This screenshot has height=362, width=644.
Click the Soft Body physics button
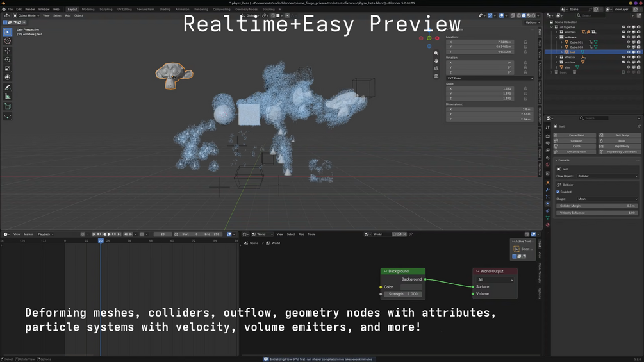point(620,135)
